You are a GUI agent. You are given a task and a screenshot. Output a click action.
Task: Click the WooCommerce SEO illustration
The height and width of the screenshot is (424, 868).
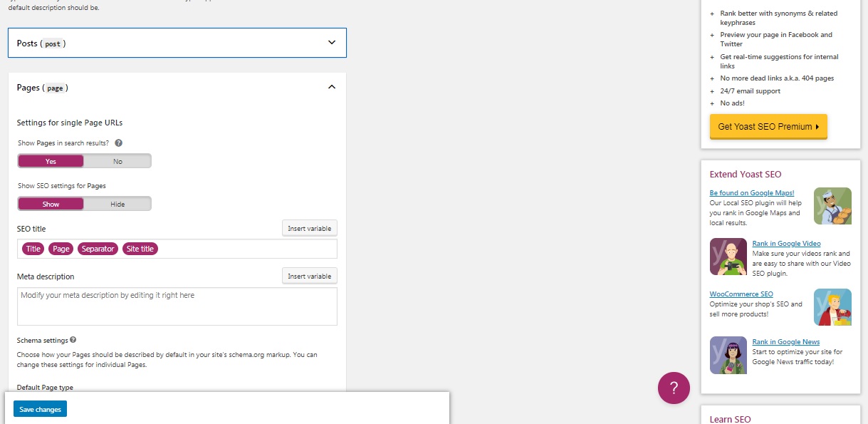(832, 307)
